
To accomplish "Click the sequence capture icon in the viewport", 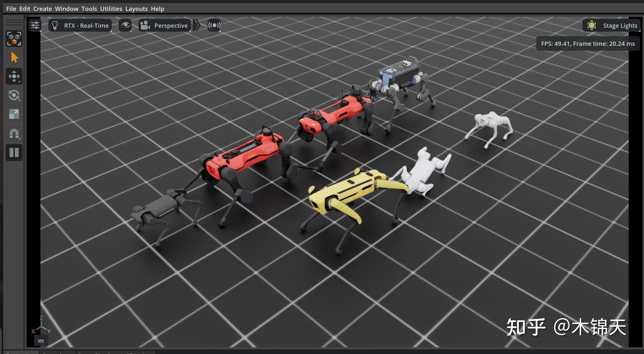I will [x=214, y=25].
